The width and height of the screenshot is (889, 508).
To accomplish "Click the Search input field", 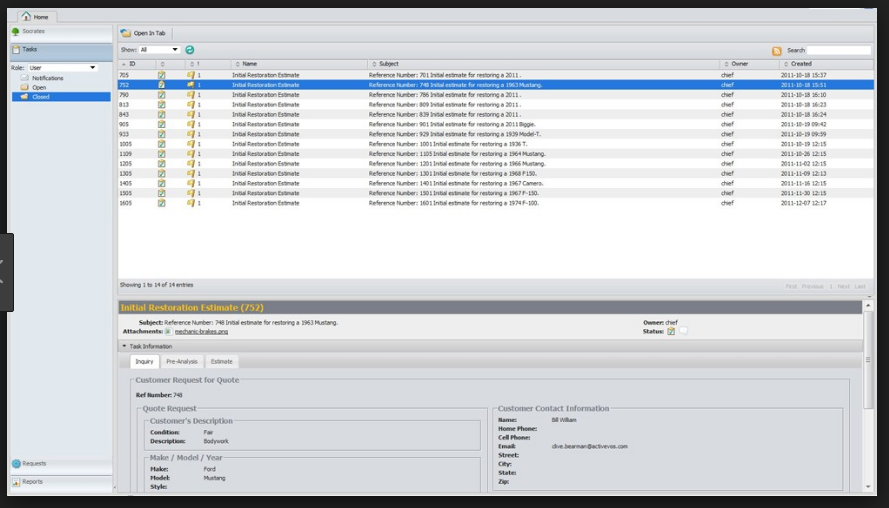I will [839, 50].
